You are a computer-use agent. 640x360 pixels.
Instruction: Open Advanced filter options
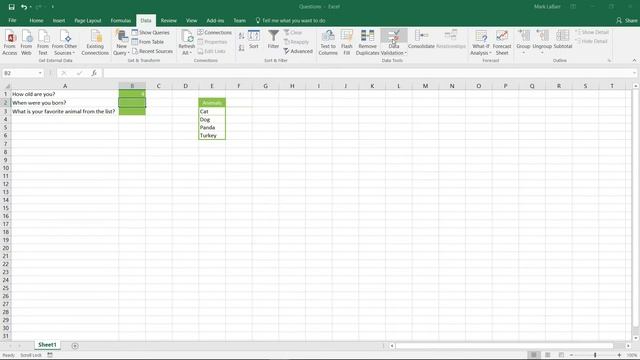[298, 51]
